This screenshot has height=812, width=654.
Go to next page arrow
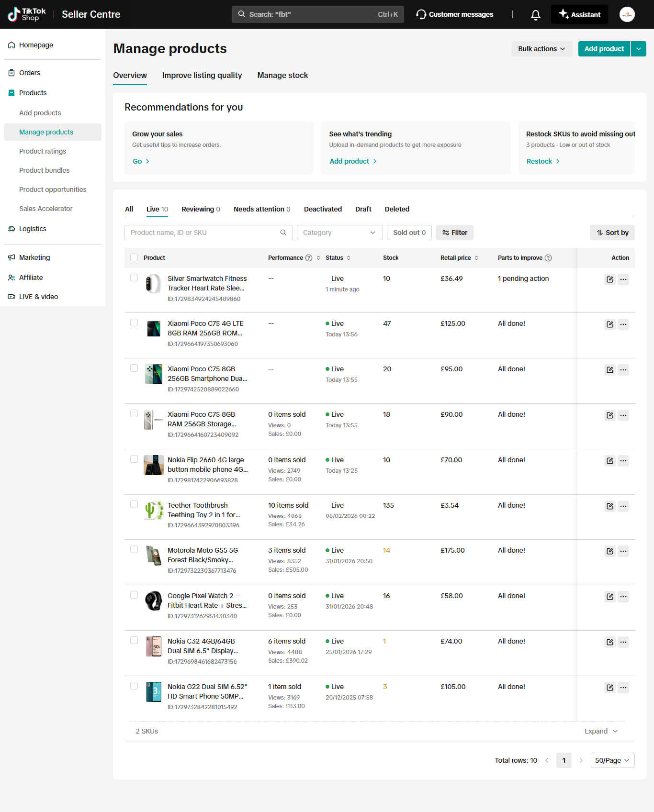581,760
